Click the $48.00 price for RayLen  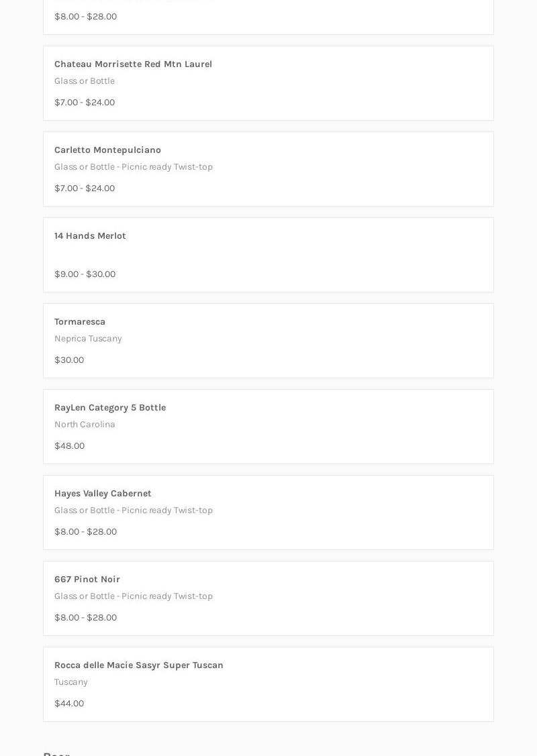(69, 446)
